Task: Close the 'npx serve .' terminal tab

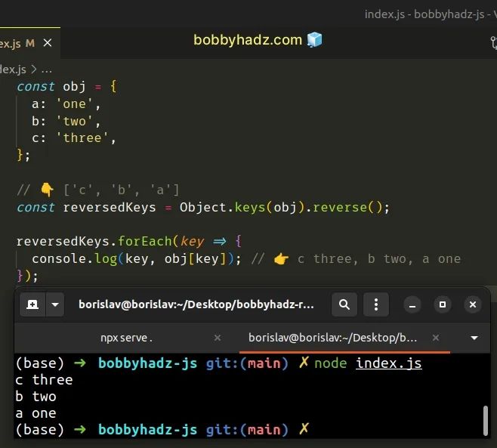Action: [218, 338]
